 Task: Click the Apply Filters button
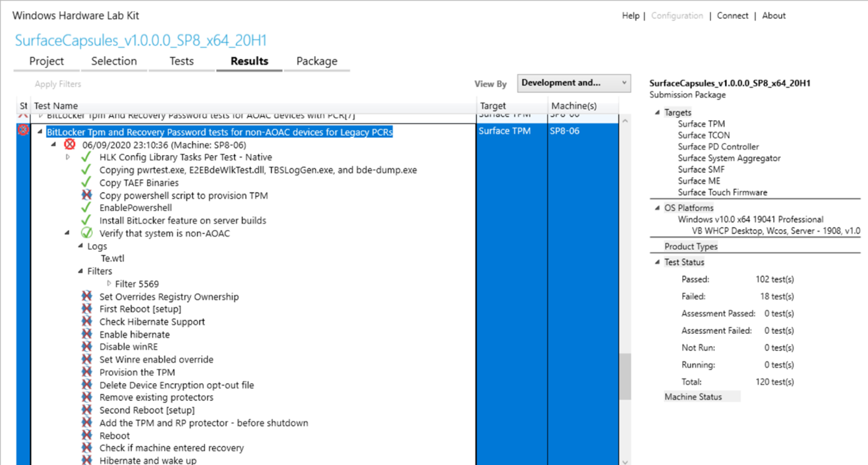(58, 84)
